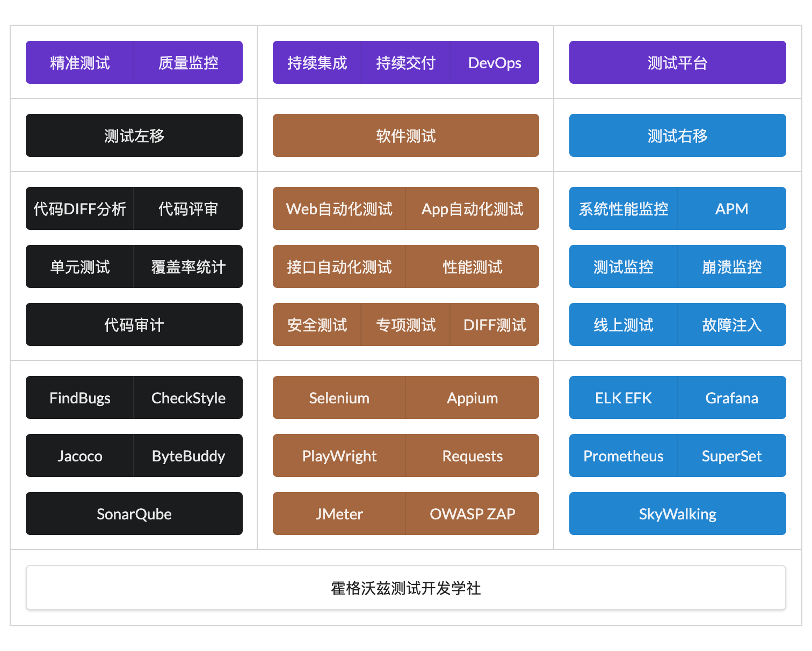812x651 pixels.
Task: Select the 专项测试 button
Action: click(405, 324)
